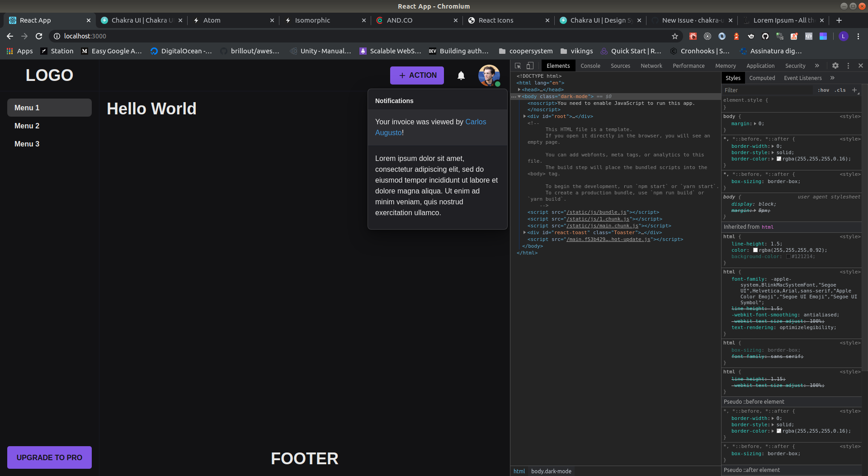The image size is (868, 476).
Task: Collapse the body.dark-mode node in DOM tree
Action: click(519, 96)
